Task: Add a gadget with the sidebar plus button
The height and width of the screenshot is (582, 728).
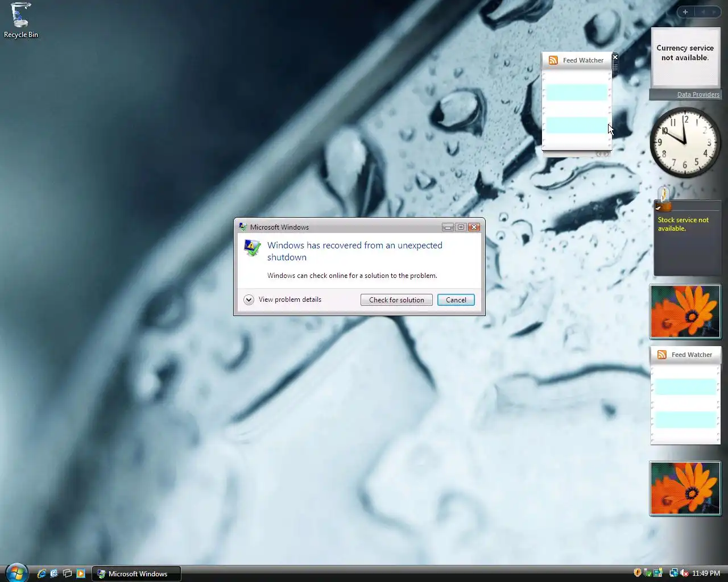Action: click(685, 12)
